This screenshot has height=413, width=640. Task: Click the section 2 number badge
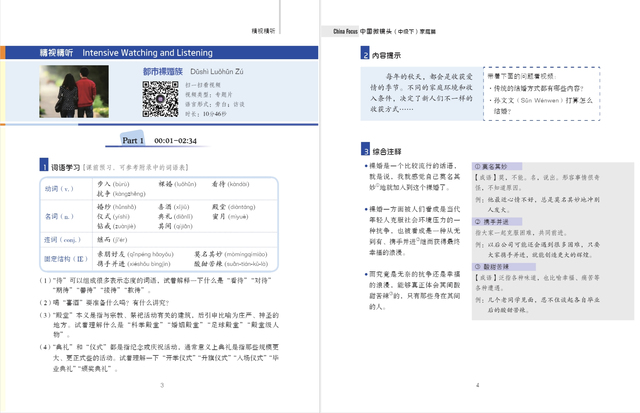click(x=364, y=56)
